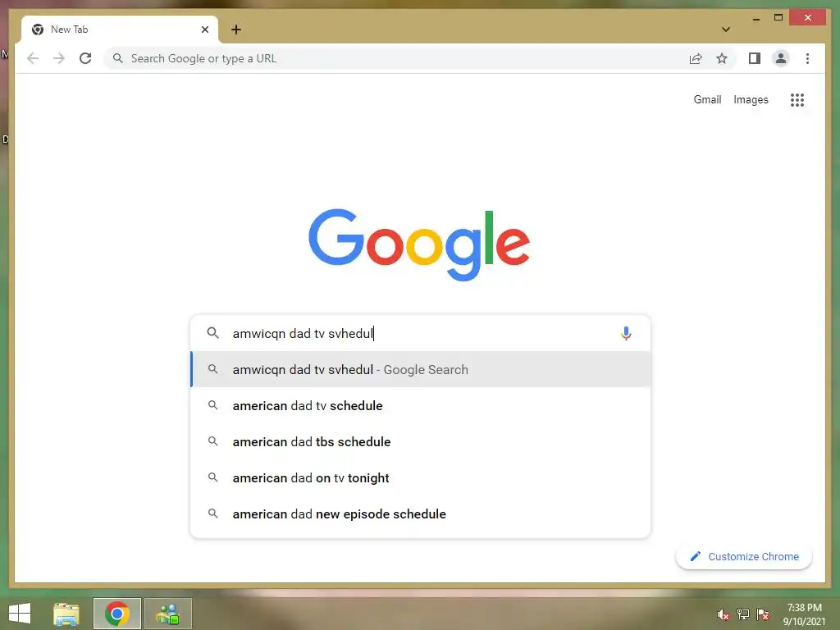Open the Google apps grid
Viewport: 840px width, 630px height.
pyautogui.click(x=797, y=99)
